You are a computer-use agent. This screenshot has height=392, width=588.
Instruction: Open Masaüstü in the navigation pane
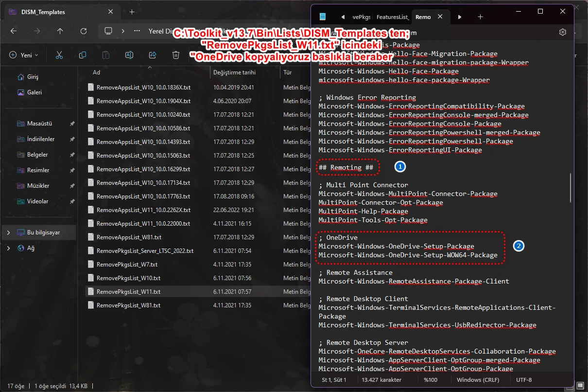pyautogui.click(x=40, y=124)
